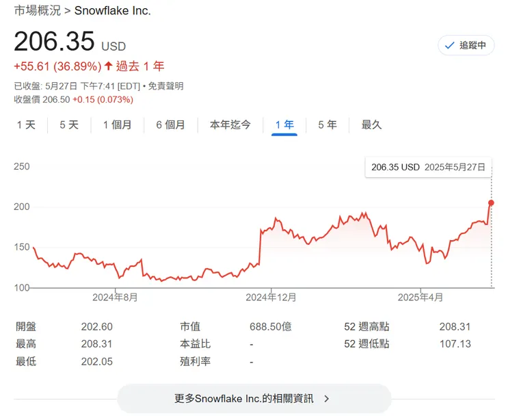
Task: Switch chart to 1 個月 range
Action: tap(117, 125)
